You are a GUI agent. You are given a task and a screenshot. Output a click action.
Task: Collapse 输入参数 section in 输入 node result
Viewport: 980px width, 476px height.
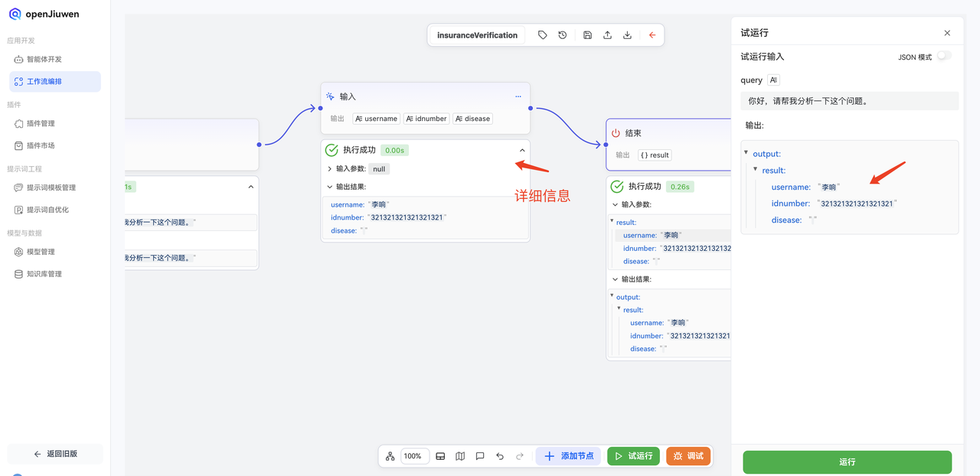pyautogui.click(x=329, y=168)
